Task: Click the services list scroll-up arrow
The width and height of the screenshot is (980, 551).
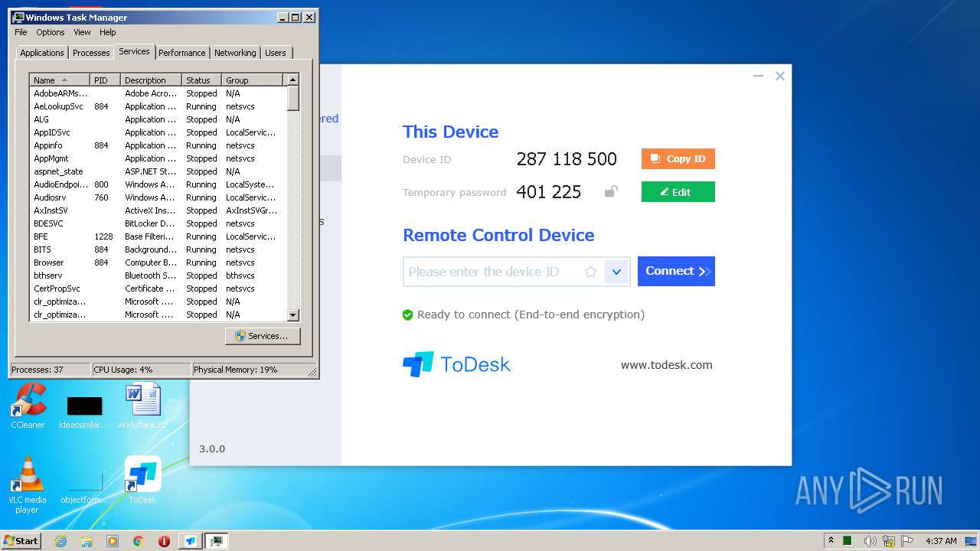Action: click(x=292, y=80)
